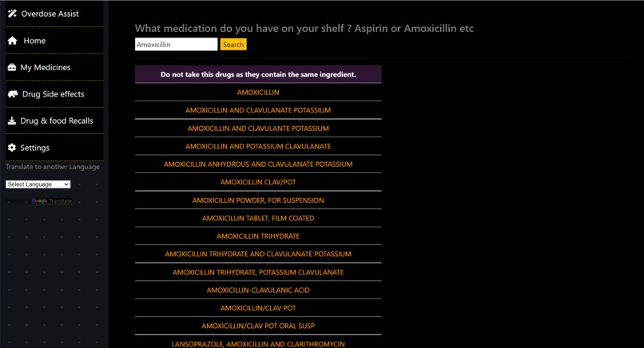Click the Google Translate link
644x348 pixels.
tap(52, 200)
